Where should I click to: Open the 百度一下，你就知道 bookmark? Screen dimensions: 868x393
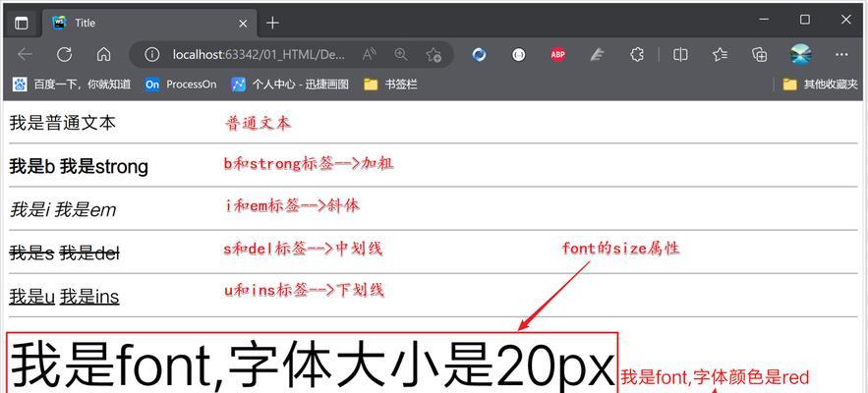pyautogui.click(x=72, y=84)
